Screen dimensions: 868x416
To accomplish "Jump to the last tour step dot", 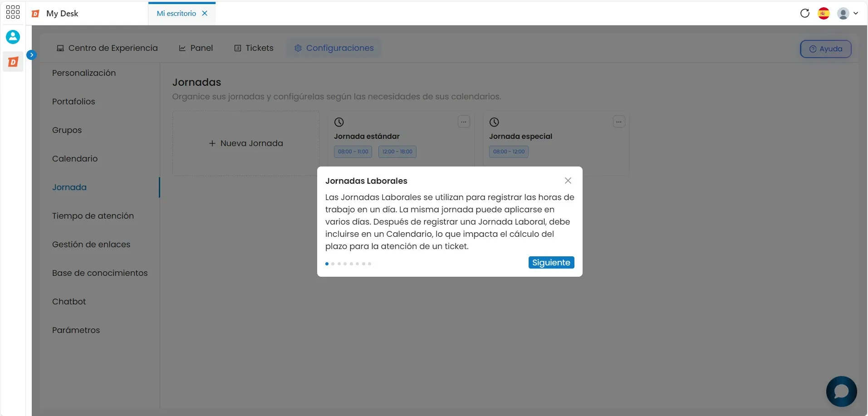I will pyautogui.click(x=370, y=264).
